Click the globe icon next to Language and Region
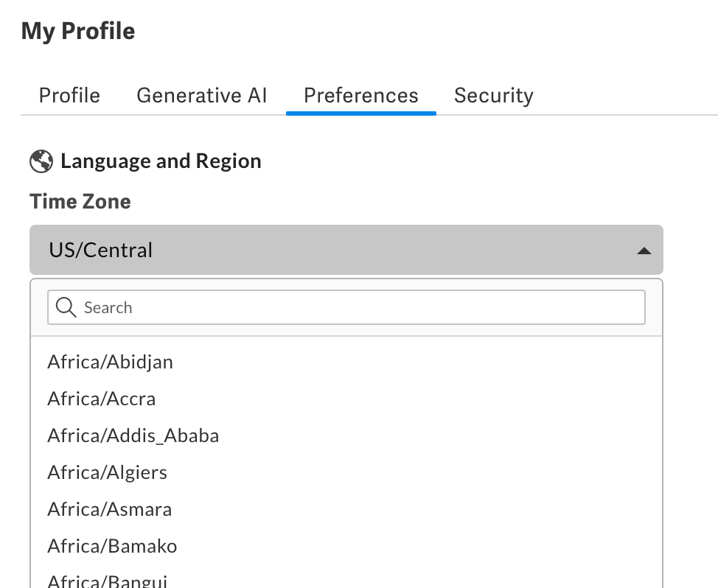This screenshot has width=718, height=588. [x=41, y=161]
